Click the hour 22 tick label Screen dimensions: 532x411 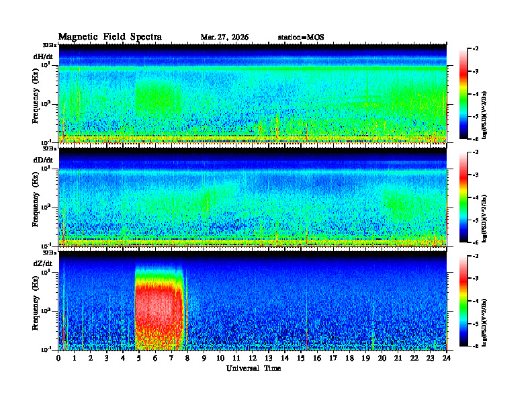click(414, 359)
